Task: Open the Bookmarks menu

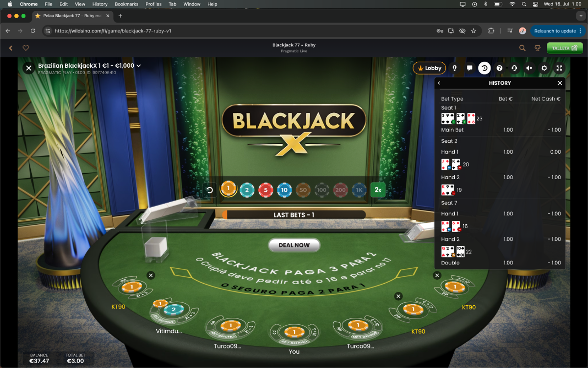Action: (x=126, y=4)
